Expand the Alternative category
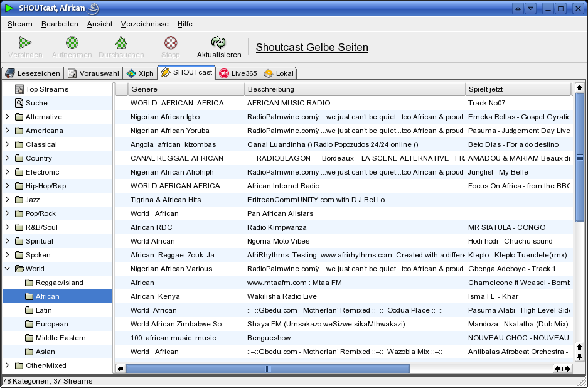The width and height of the screenshot is (588, 388). tap(8, 117)
